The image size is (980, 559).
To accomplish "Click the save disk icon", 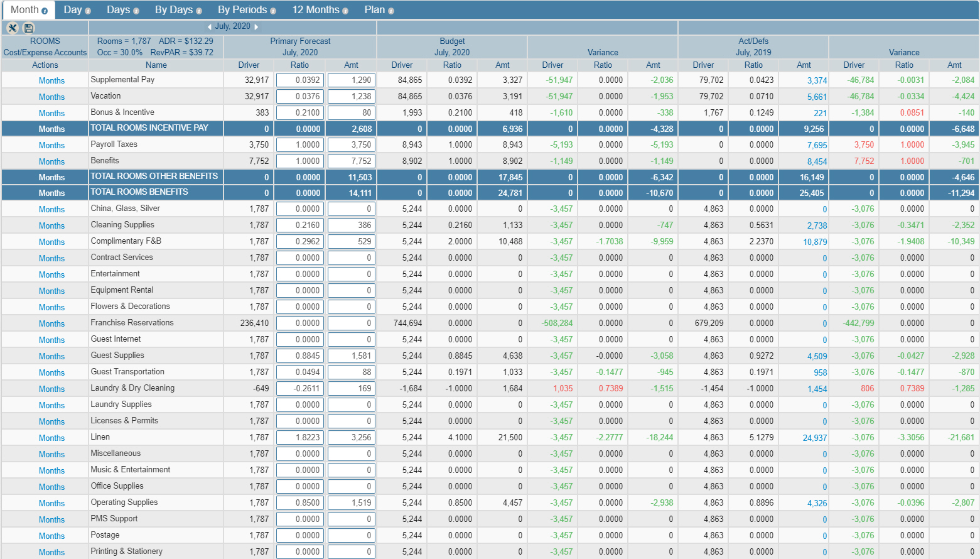I will point(28,28).
